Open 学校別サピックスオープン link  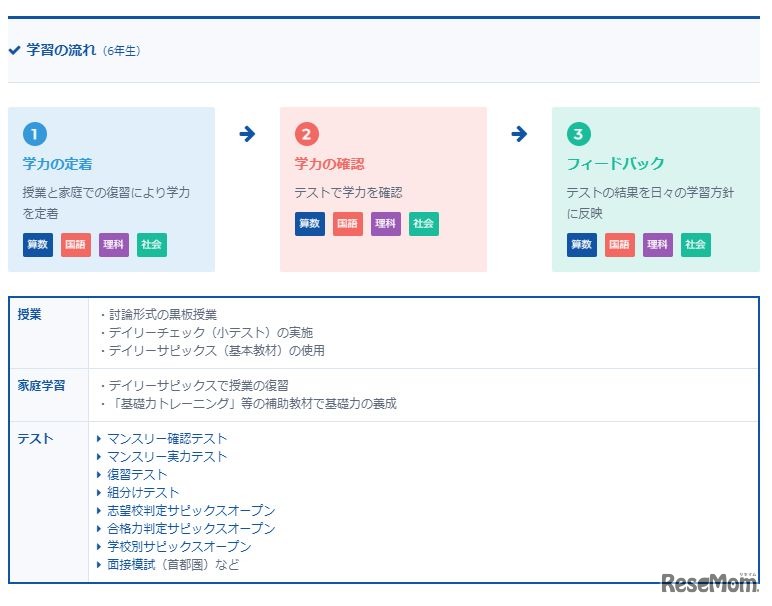[179, 547]
